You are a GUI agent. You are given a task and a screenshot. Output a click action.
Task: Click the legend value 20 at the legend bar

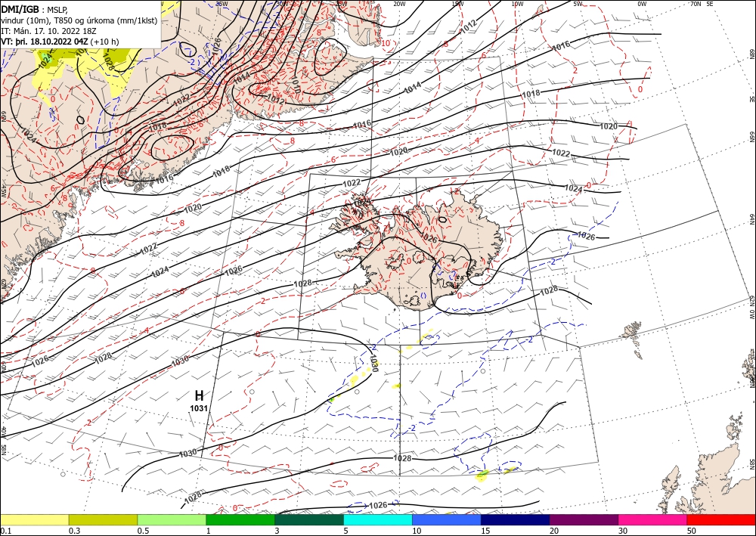tap(554, 531)
